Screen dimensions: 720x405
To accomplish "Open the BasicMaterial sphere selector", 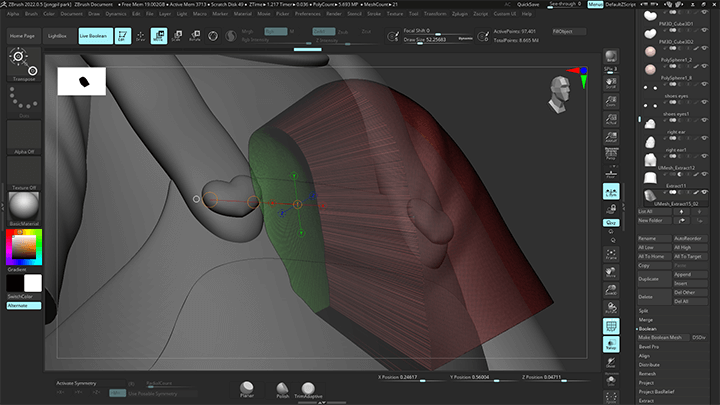I will [24, 208].
